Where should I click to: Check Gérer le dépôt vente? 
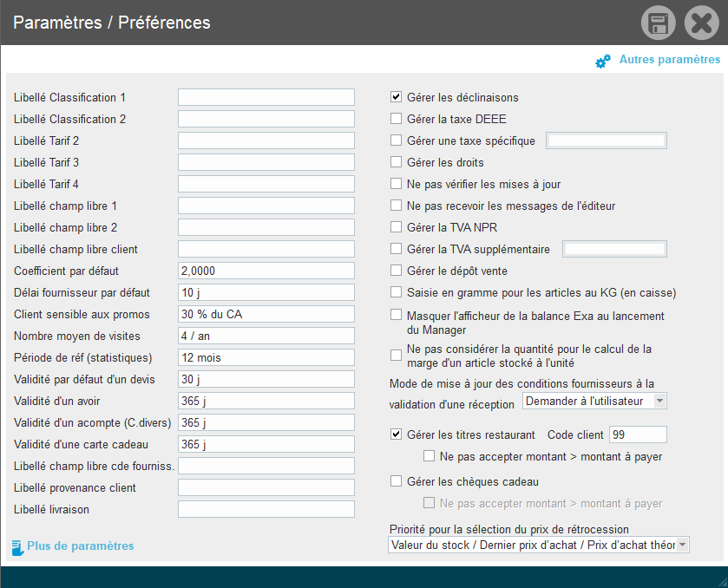(397, 271)
